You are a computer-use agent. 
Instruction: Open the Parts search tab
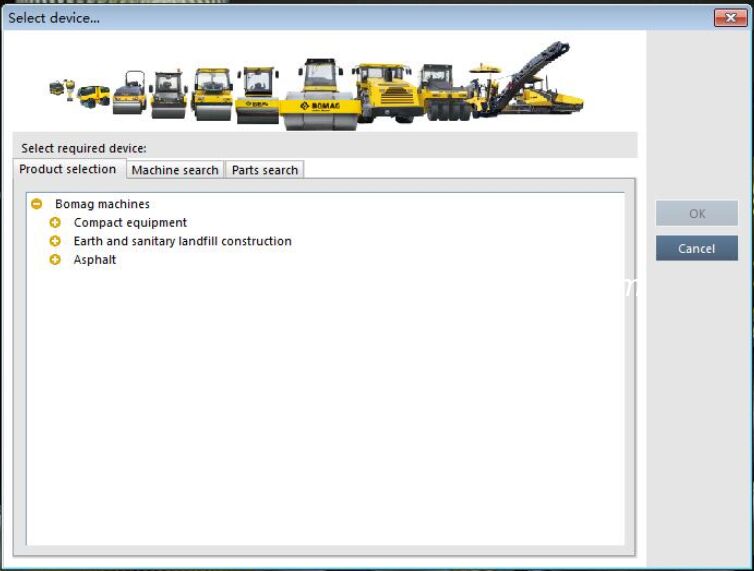tap(265, 170)
